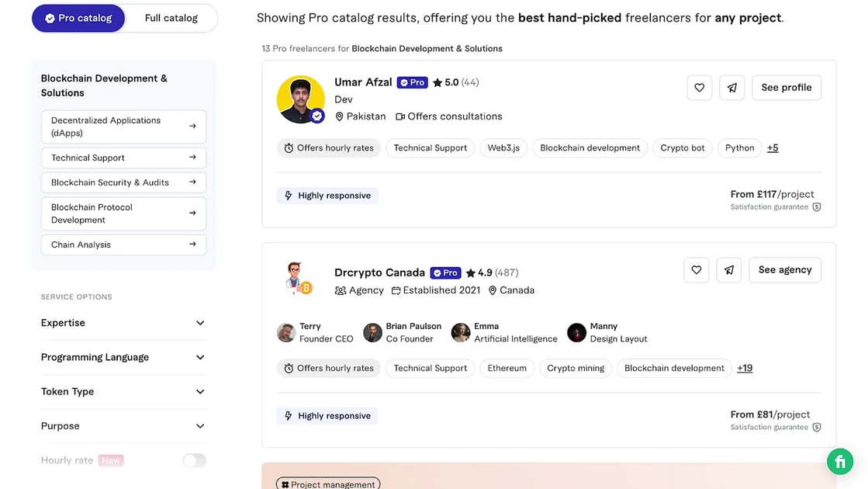Click Emma's team member avatar

[461, 333]
